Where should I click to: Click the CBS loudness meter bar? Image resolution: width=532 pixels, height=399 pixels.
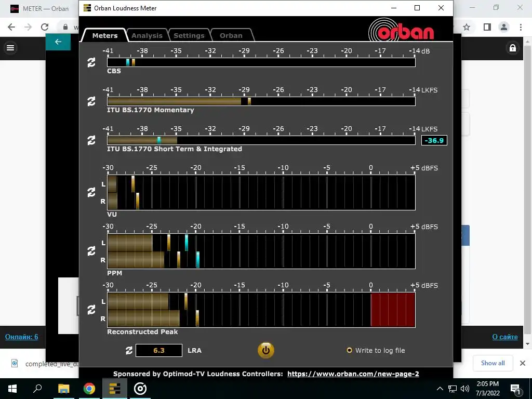pos(261,62)
